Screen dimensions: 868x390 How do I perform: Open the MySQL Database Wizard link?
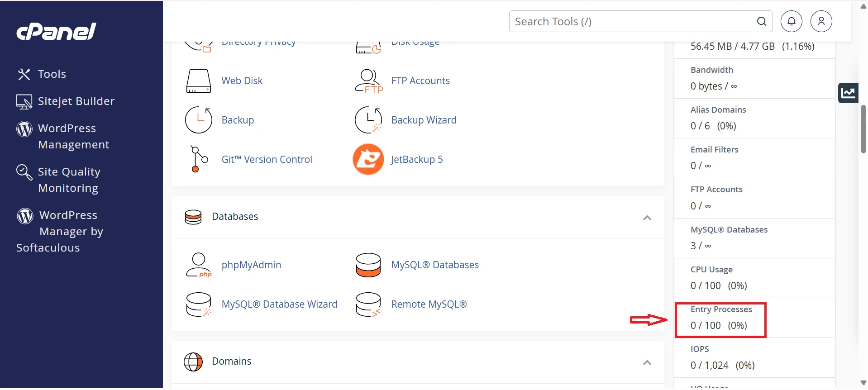coord(279,304)
